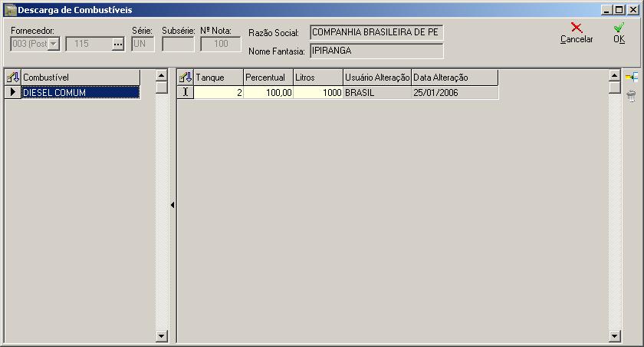The height and width of the screenshot is (347, 644).
Task: Minimize the Descarga de Combustíveis window
Action: 607,10
